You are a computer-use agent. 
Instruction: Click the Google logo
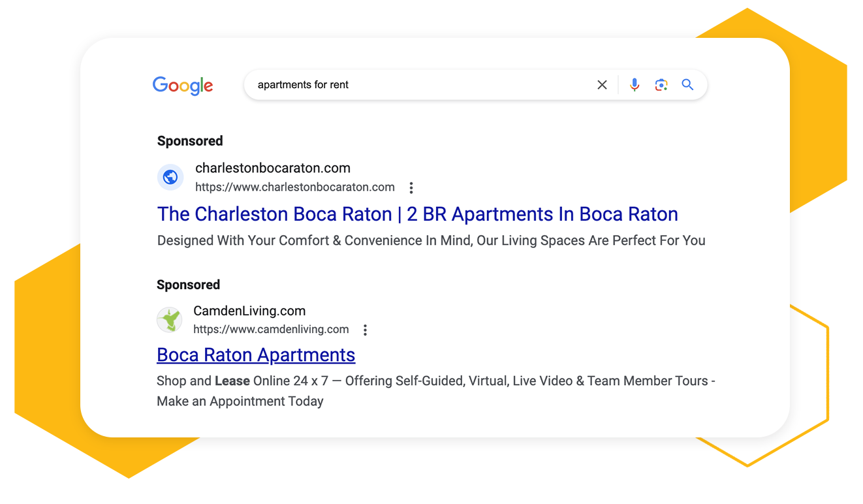tap(183, 86)
